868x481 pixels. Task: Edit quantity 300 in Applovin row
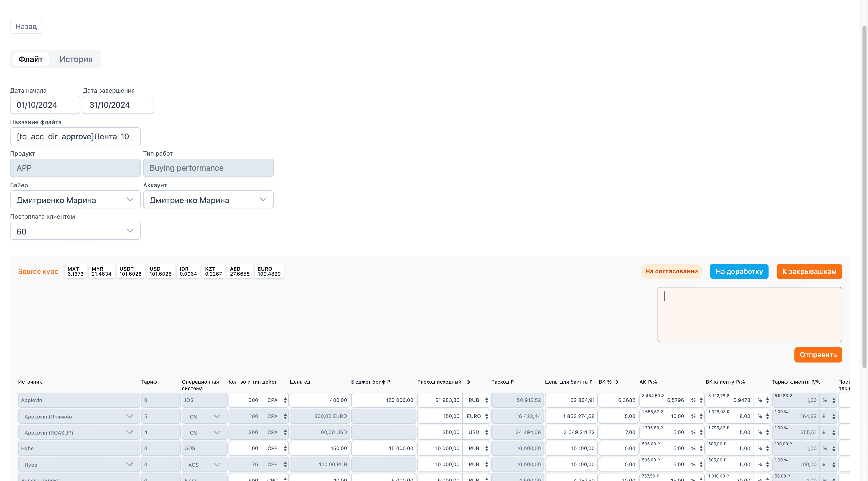[x=245, y=400]
